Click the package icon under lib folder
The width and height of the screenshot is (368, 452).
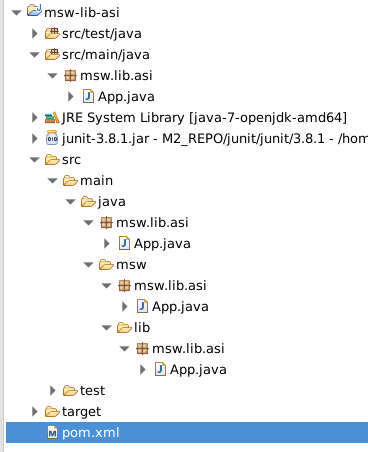[142, 349]
